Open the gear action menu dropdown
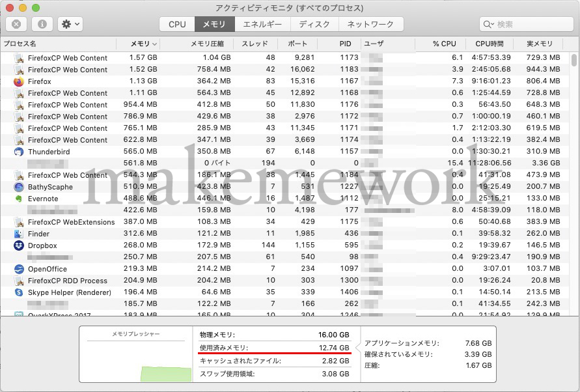580x392 pixels. coord(70,24)
